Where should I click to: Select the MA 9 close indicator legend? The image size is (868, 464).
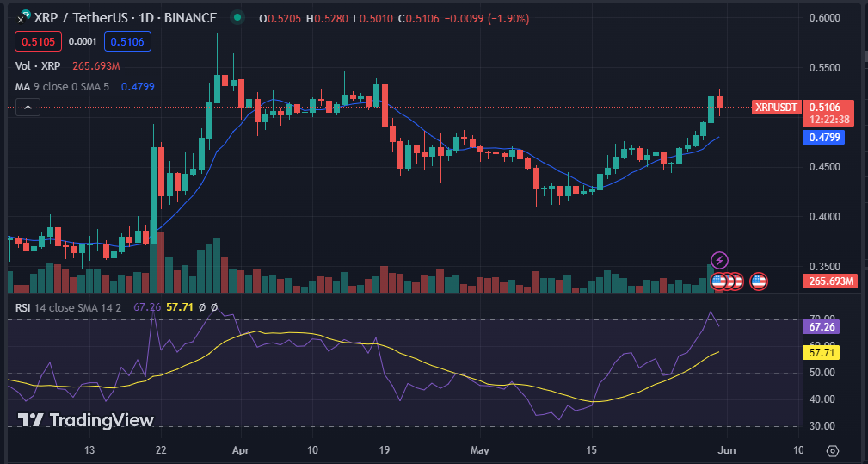click(62, 86)
